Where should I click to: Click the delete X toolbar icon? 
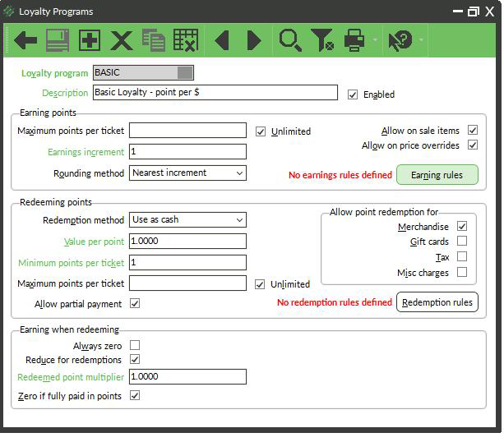pyautogui.click(x=122, y=40)
